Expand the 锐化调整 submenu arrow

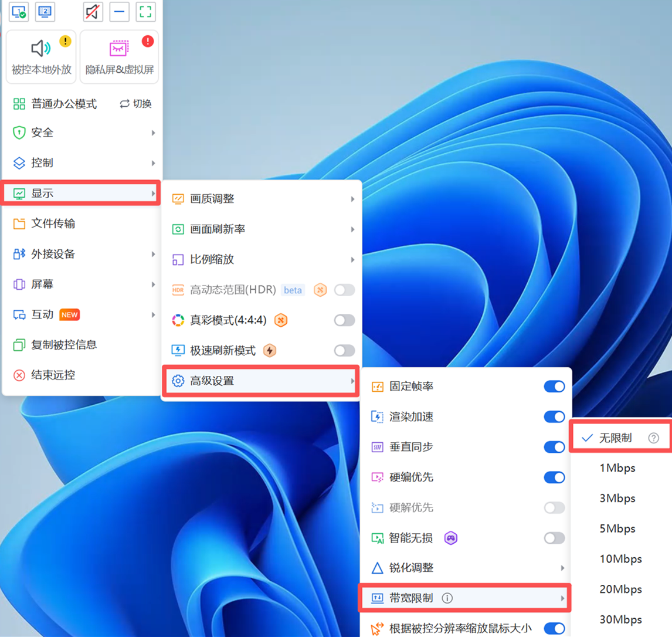coord(562,568)
